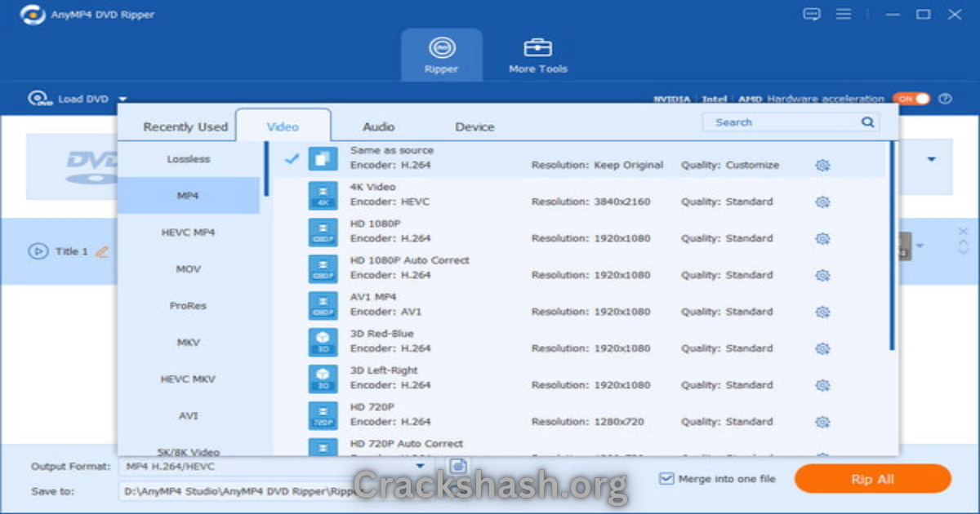Screen dimensions: 980x514
Task: Open settings gear for 3D Left-Right profile
Action: tap(822, 385)
